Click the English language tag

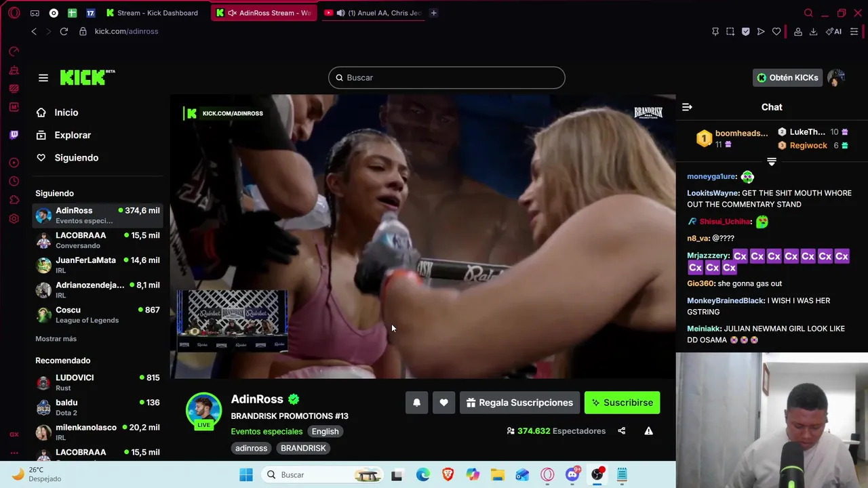point(325,432)
